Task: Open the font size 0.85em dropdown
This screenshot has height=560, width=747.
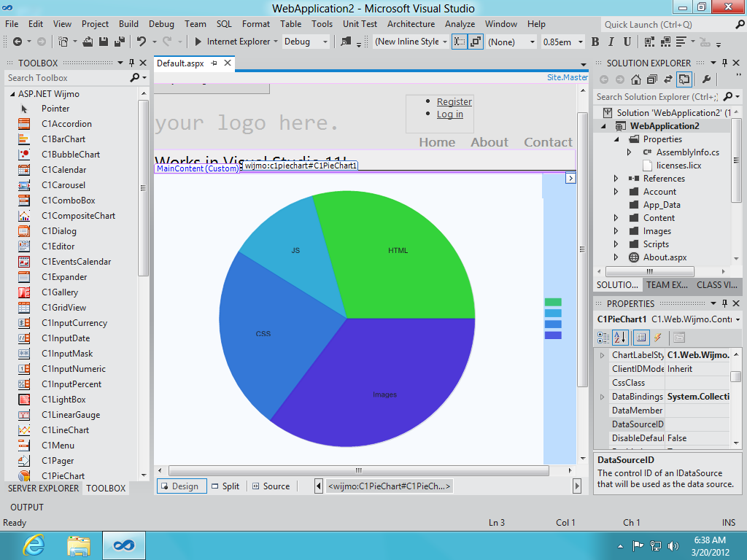Action: pos(580,42)
